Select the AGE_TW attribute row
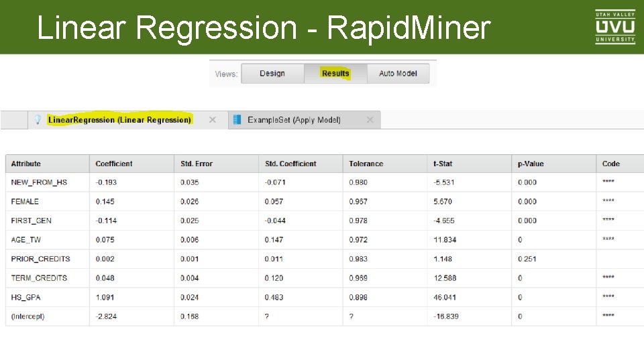 click(x=325, y=240)
